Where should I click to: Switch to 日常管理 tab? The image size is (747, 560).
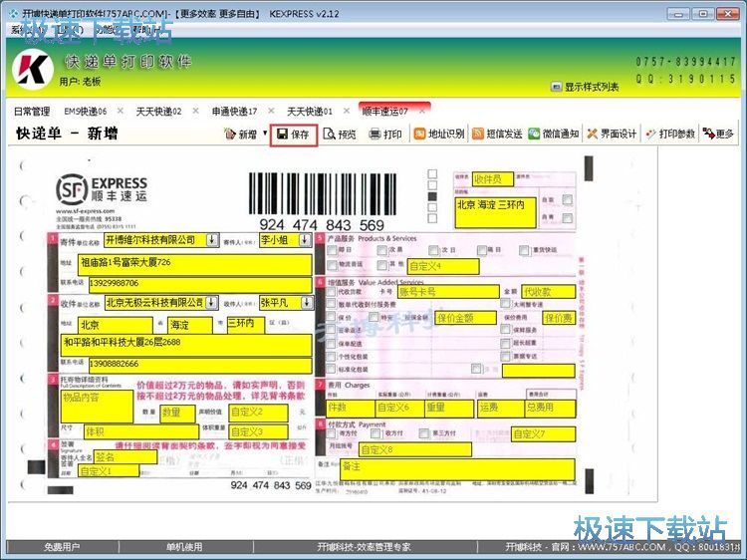click(32, 112)
